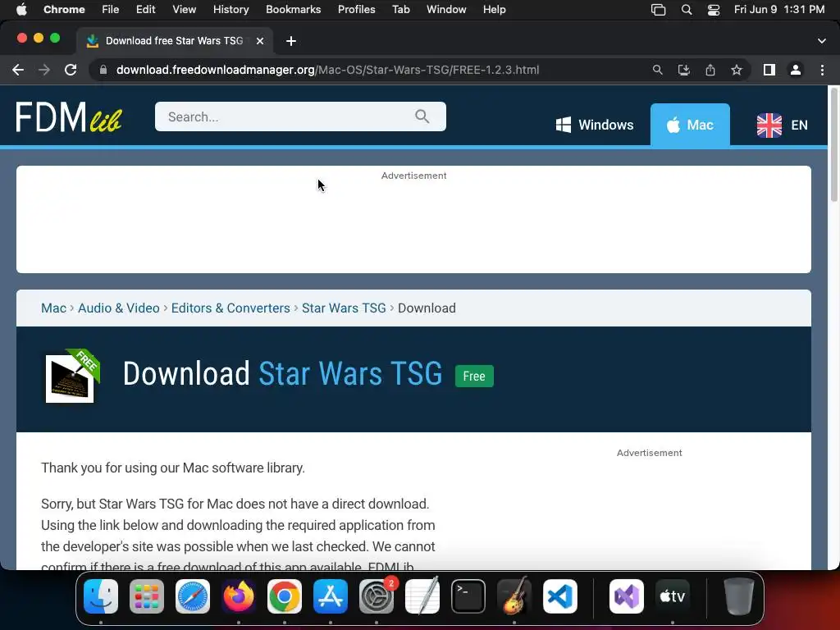Screen dimensions: 840x630
Task: Click the green Free badge
Action: tap(474, 376)
